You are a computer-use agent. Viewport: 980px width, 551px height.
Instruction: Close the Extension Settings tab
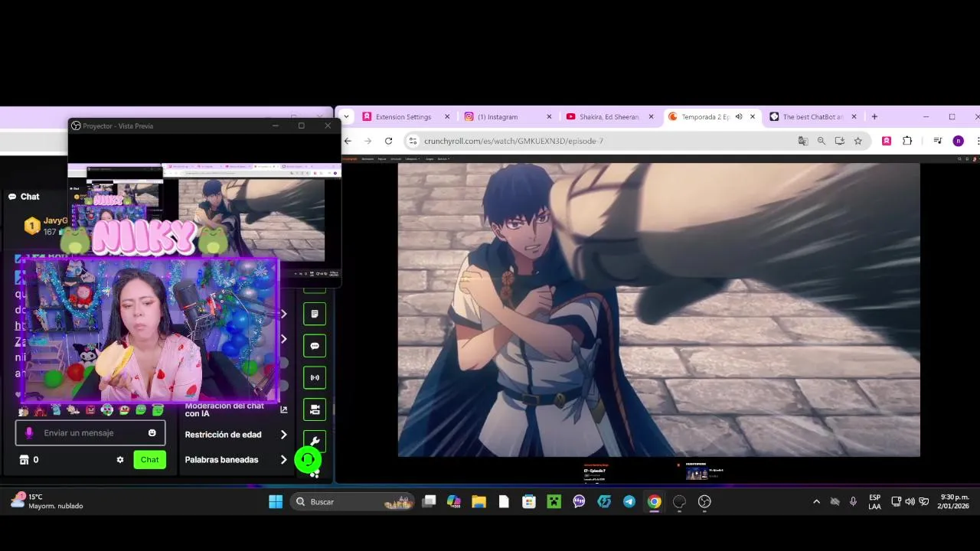(447, 117)
